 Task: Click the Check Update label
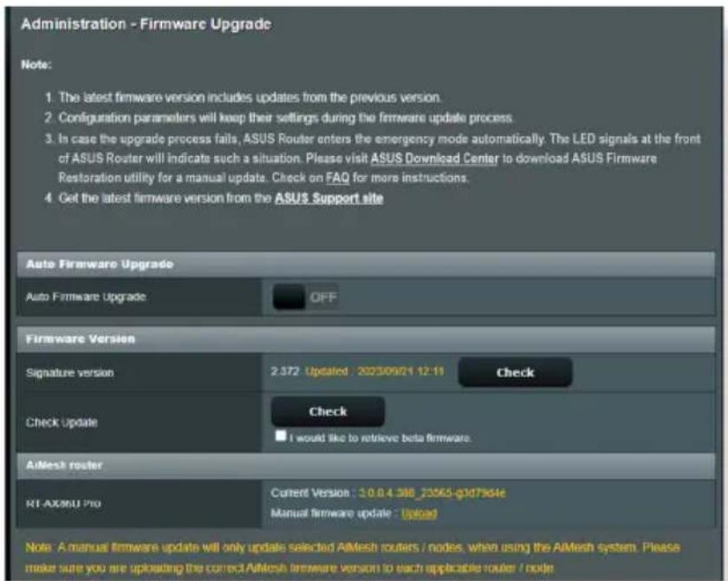(62, 422)
